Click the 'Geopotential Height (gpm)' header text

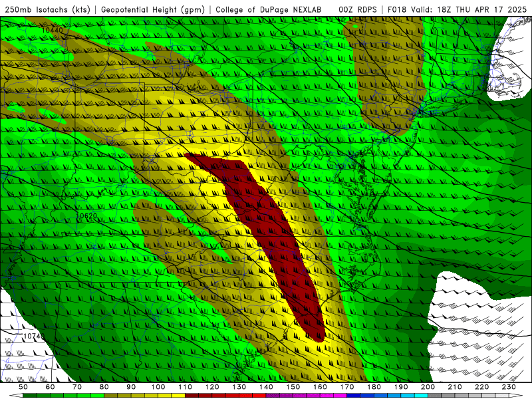pyautogui.click(x=153, y=9)
